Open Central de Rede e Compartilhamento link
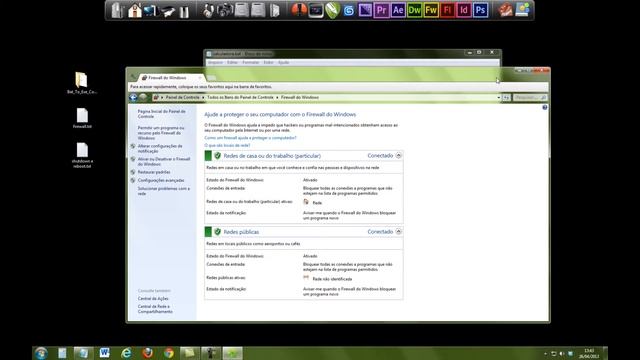Screen dimensions: 640x360 [155, 309]
